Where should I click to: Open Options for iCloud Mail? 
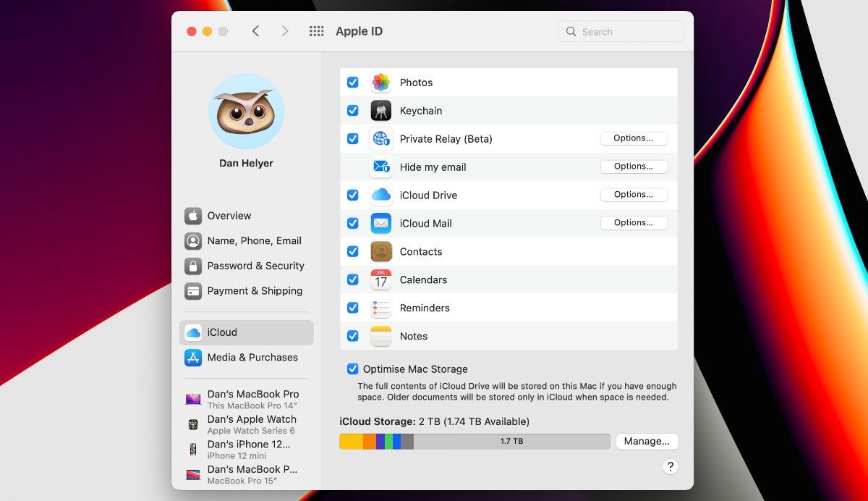tap(634, 222)
